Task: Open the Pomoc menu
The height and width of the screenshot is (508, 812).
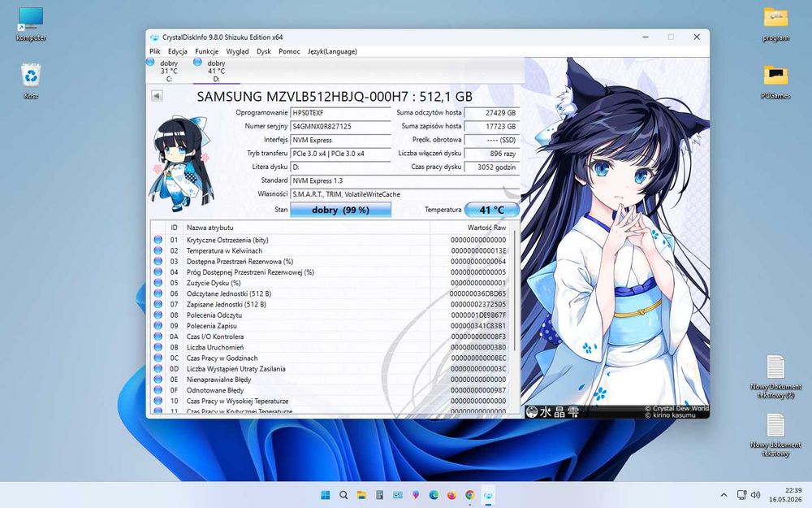Action: [x=289, y=51]
